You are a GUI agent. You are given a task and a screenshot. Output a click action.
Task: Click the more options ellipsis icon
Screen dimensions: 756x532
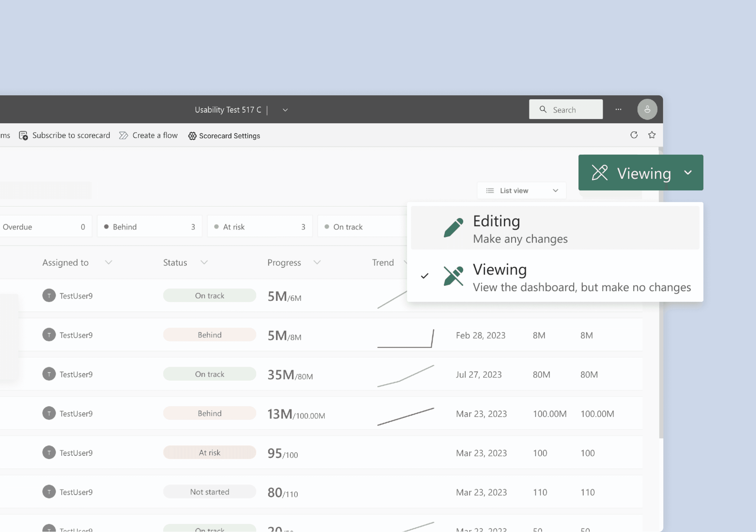pos(618,109)
